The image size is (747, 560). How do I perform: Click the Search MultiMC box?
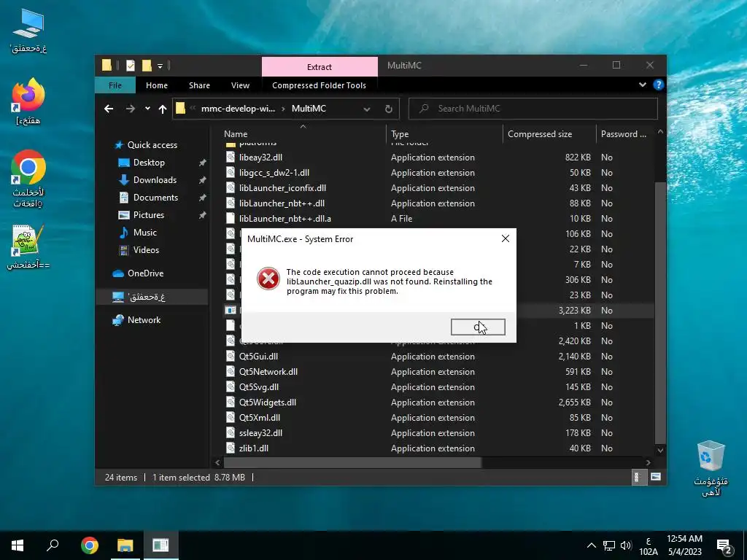(533, 109)
